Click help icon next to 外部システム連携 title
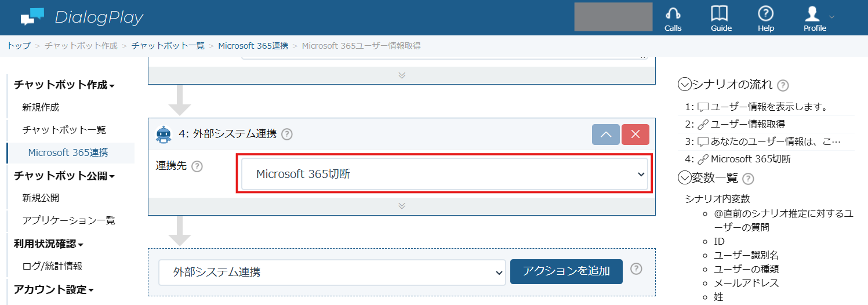The width and height of the screenshot is (868, 305). pos(287,135)
